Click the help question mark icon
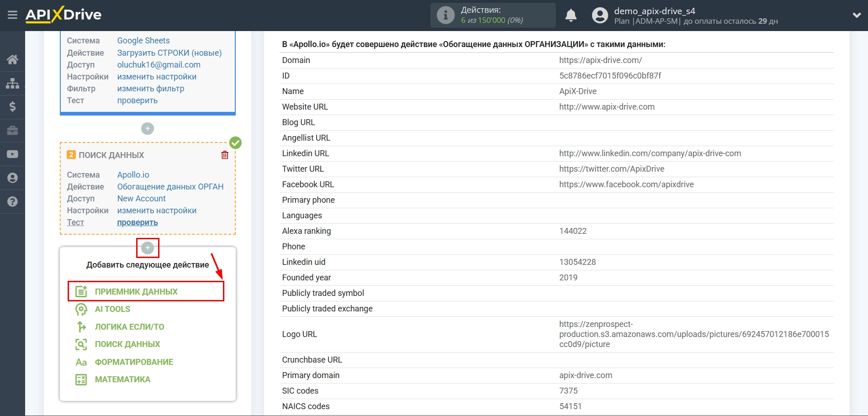This screenshot has width=868, height=416. (x=12, y=201)
